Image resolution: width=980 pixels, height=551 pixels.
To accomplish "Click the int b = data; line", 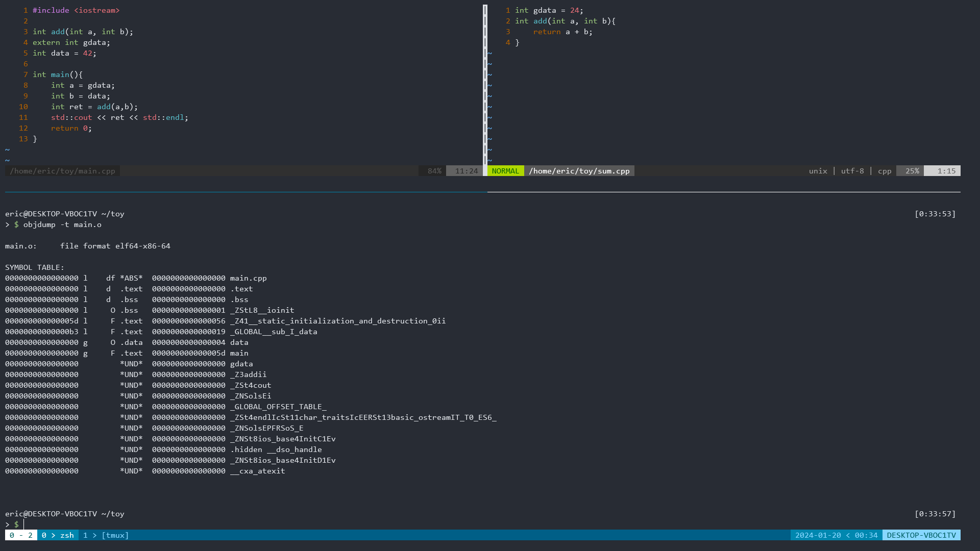I will [81, 96].
